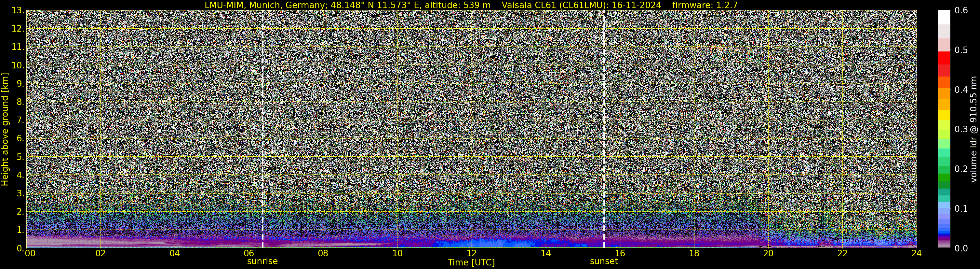The width and height of the screenshot is (980, 269).
Task: Click the '10' time axis tick label
Action: [x=397, y=253]
